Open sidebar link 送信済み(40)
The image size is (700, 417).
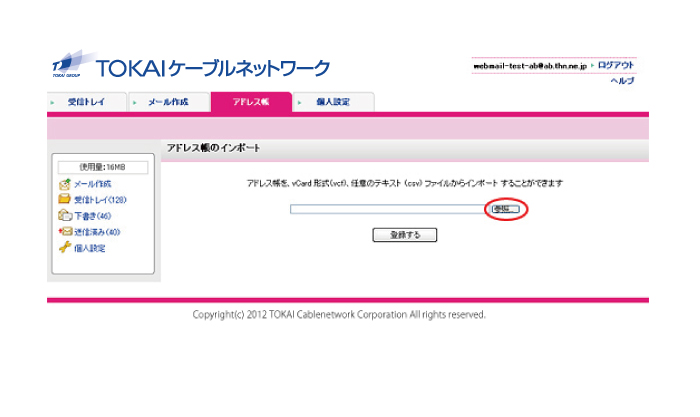pyautogui.click(x=97, y=232)
